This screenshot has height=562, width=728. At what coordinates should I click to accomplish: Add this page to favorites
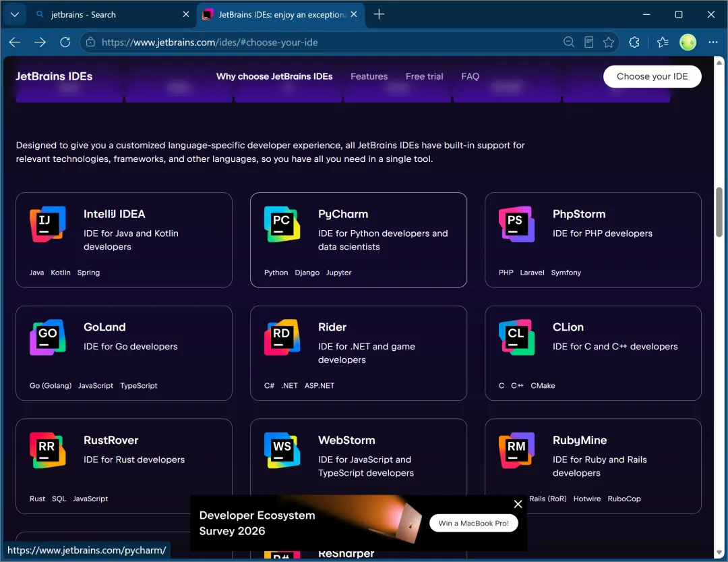click(x=609, y=43)
